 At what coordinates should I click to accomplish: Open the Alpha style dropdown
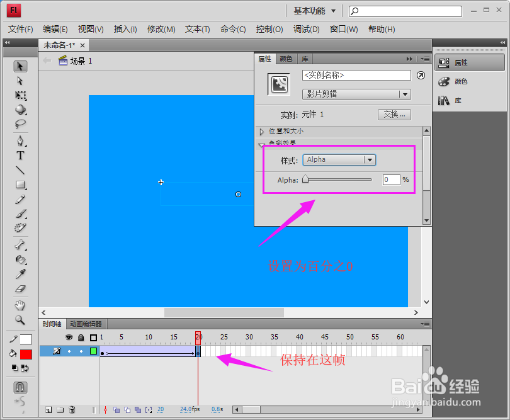(x=339, y=160)
